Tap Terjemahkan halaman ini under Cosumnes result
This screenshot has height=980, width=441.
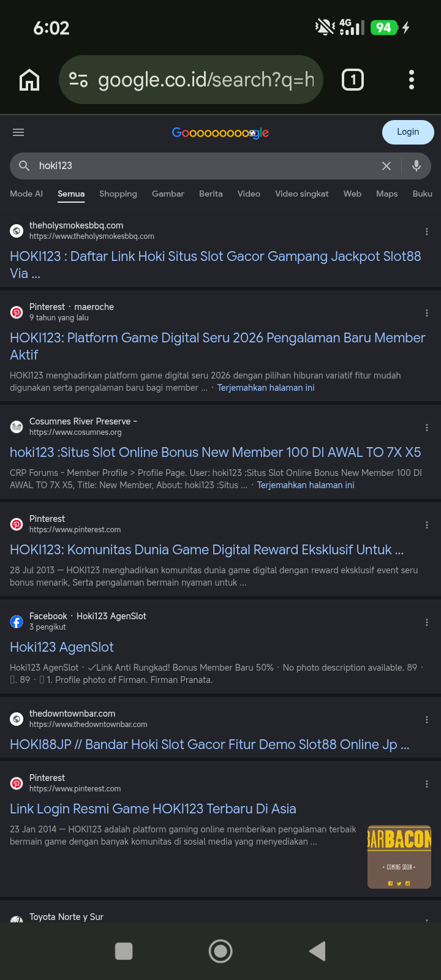click(x=306, y=485)
